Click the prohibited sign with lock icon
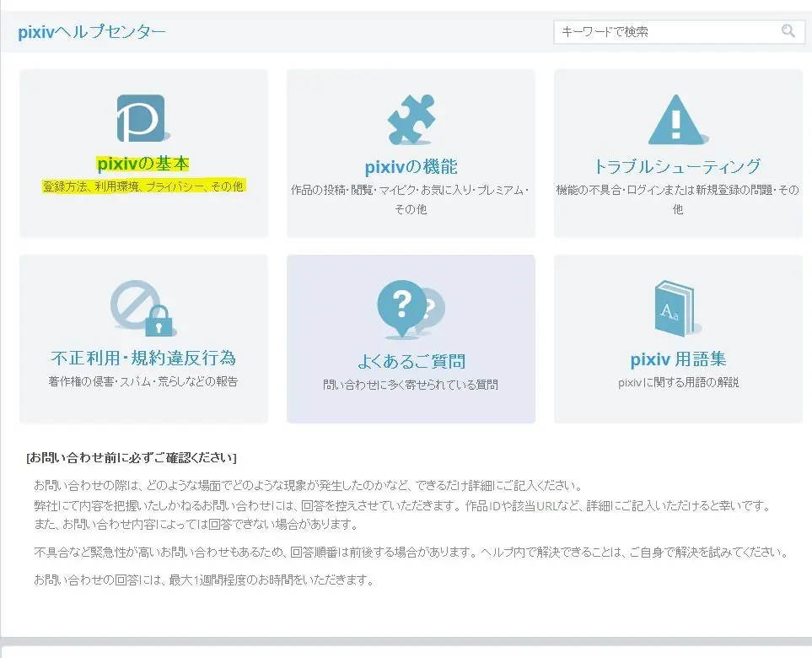 [142, 308]
